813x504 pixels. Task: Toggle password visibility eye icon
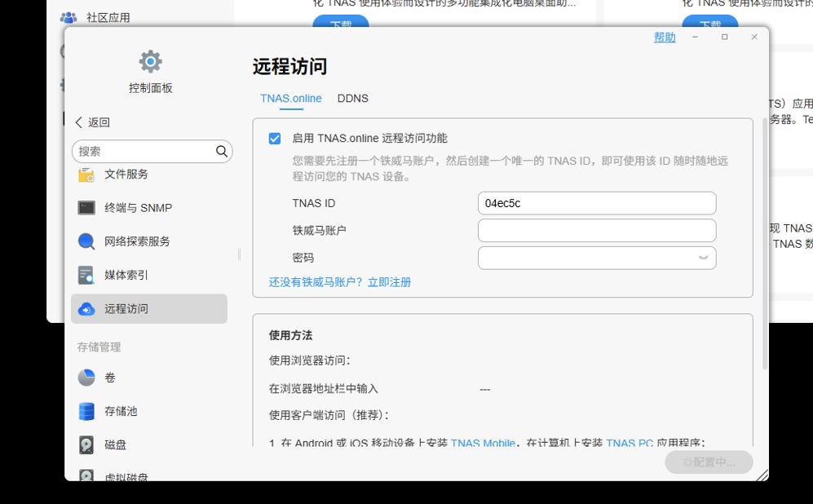[x=703, y=258]
